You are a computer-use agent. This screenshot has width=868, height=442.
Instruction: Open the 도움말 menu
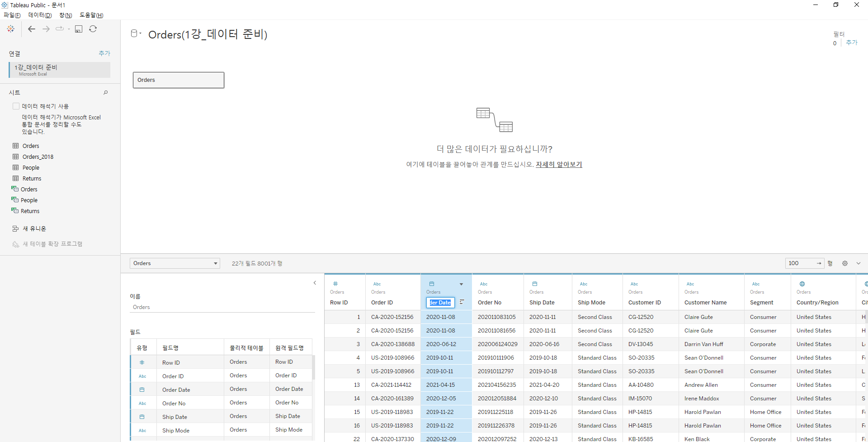[91, 15]
